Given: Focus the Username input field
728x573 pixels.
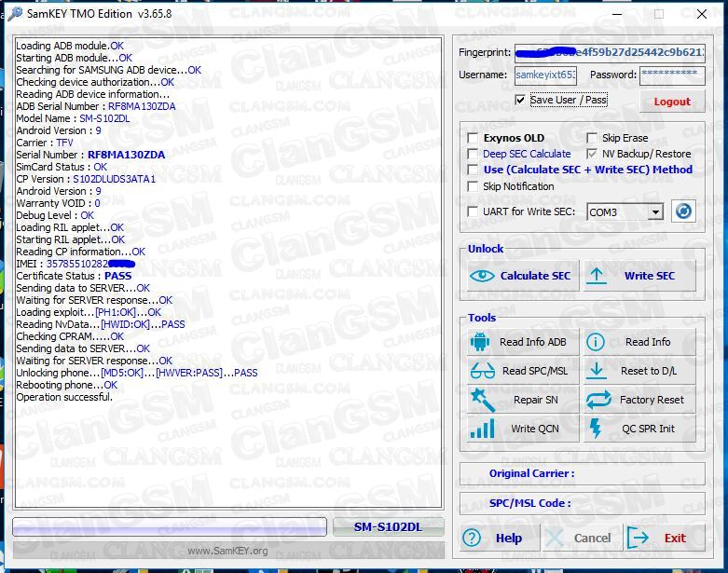Looking at the screenshot, I should (545, 75).
